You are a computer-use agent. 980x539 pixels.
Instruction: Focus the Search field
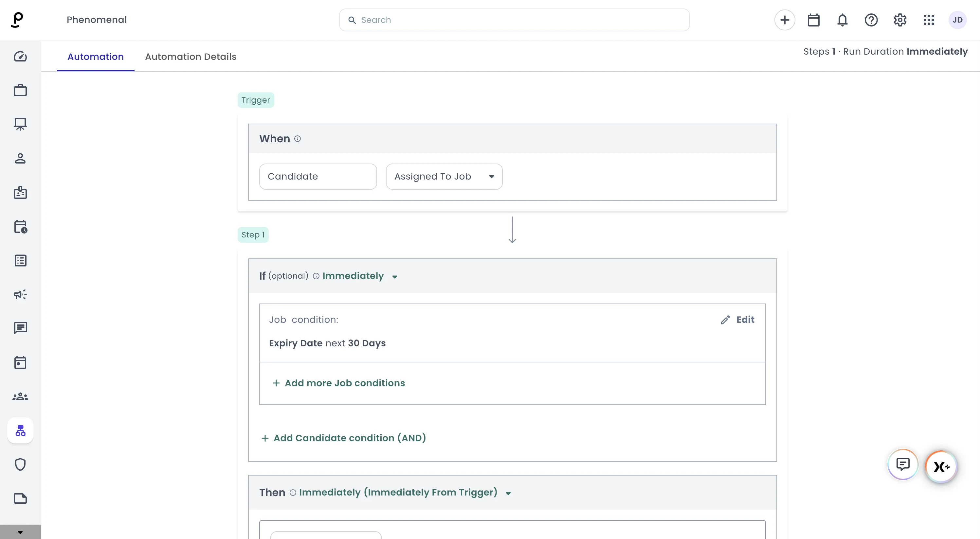tap(514, 20)
